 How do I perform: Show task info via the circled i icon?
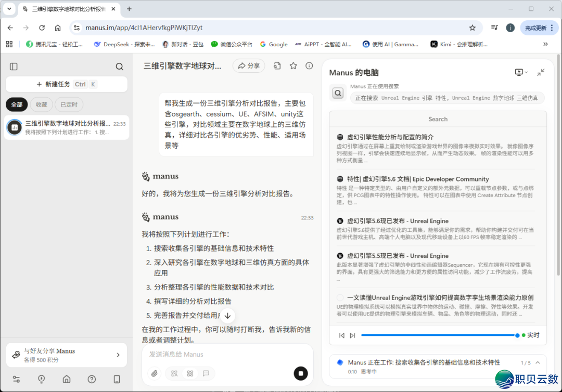[309, 66]
